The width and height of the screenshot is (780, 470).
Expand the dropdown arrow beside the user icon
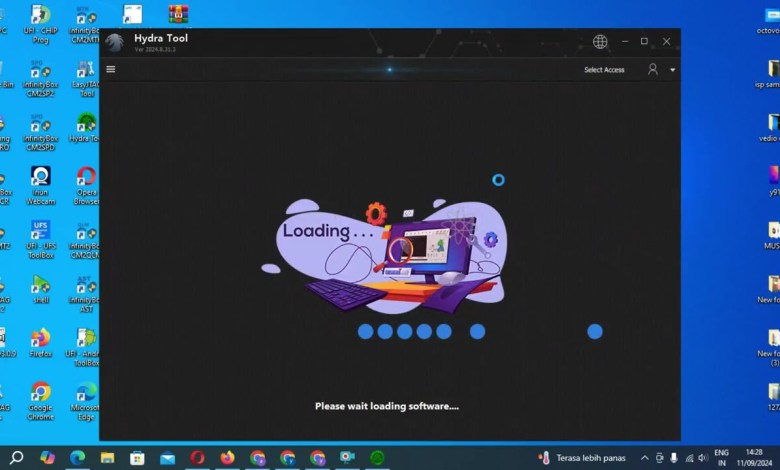(673, 70)
